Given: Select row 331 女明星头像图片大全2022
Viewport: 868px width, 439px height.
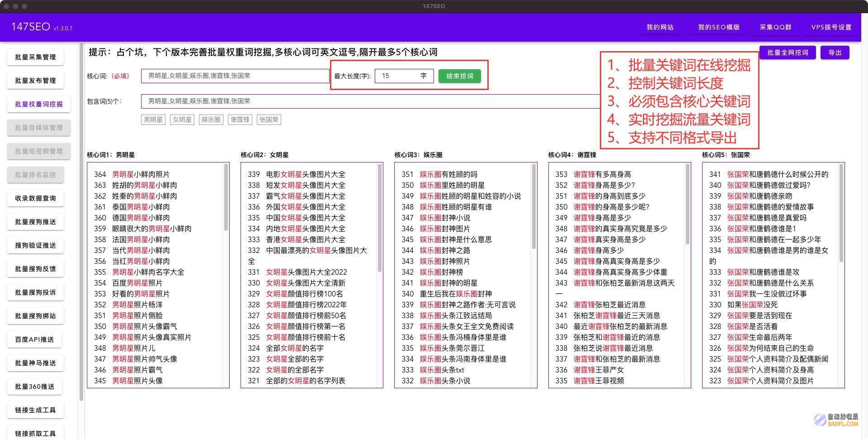Looking at the screenshot, I should [x=297, y=272].
